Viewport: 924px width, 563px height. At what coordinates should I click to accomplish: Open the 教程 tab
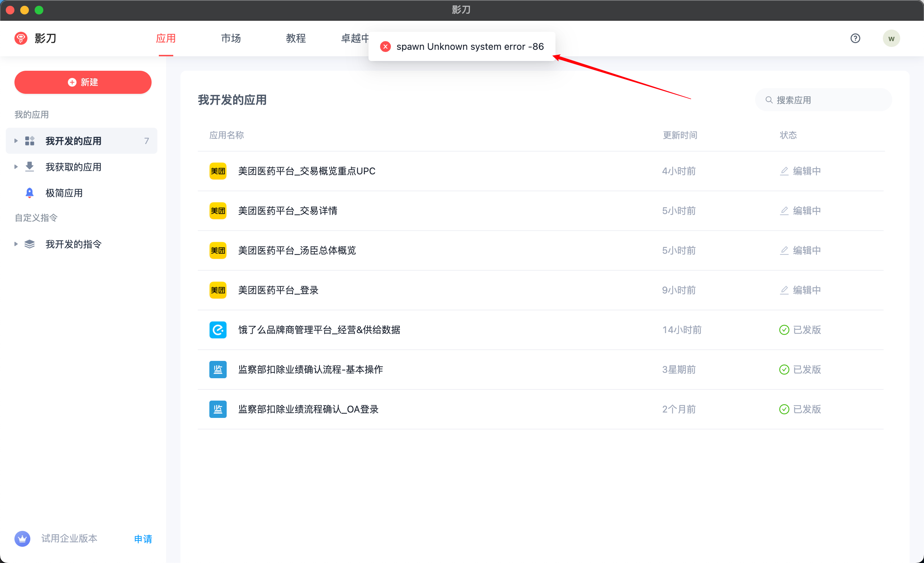(296, 38)
